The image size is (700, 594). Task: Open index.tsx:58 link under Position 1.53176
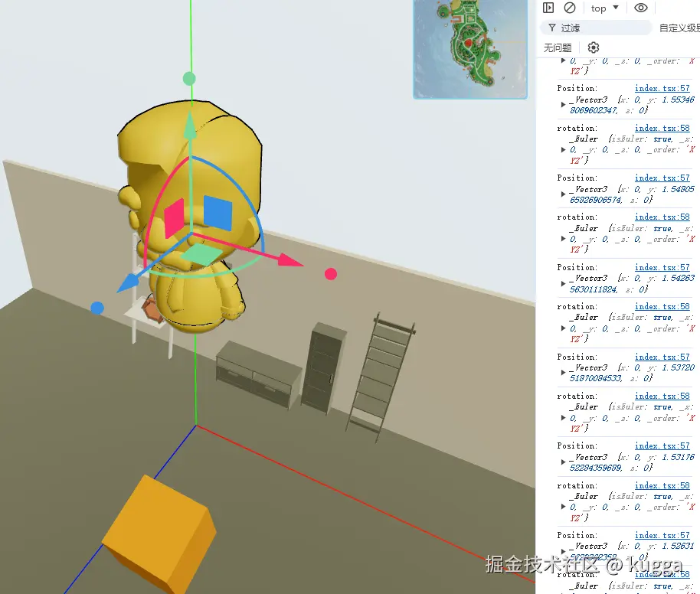click(662, 485)
